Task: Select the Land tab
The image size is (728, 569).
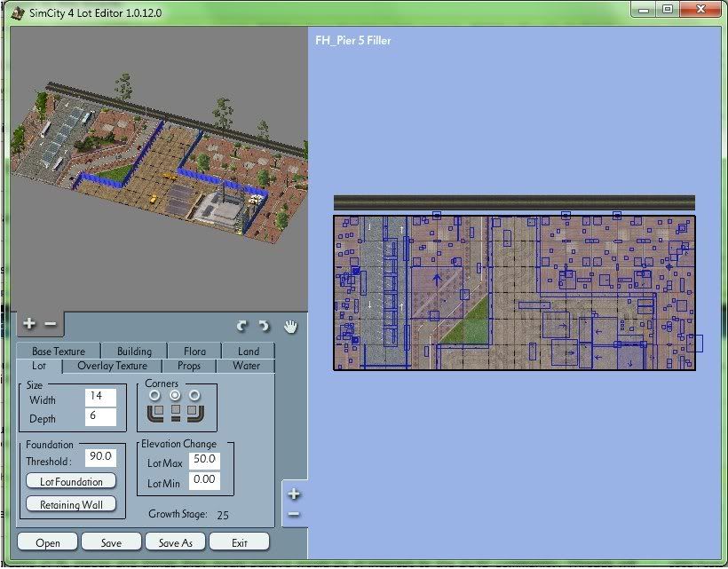Action: 249,351
